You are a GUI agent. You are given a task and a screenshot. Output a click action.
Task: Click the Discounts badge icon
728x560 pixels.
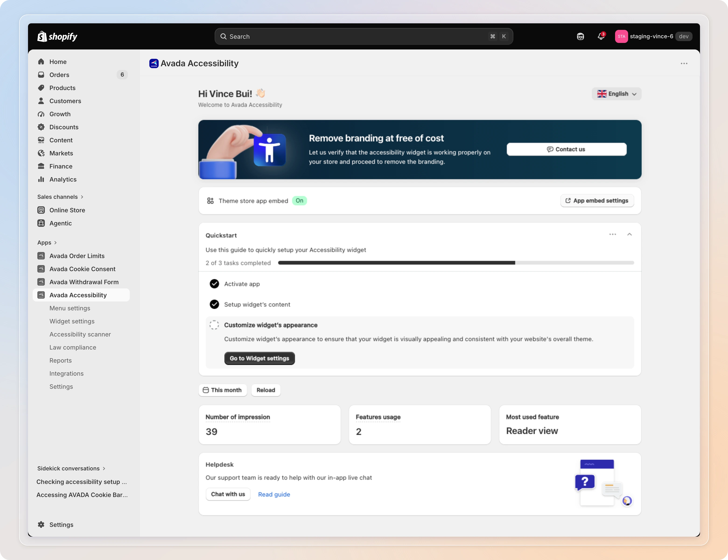tap(41, 127)
